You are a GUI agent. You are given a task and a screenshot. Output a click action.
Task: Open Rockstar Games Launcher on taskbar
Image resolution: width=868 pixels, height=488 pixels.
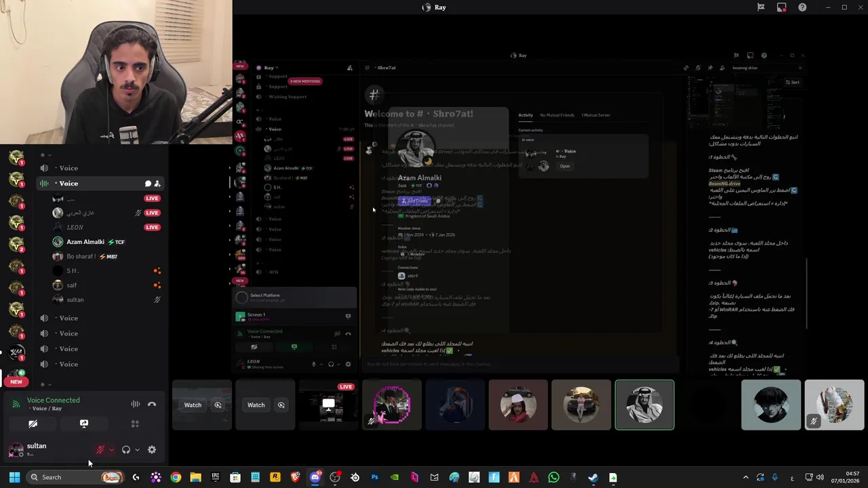point(275,477)
